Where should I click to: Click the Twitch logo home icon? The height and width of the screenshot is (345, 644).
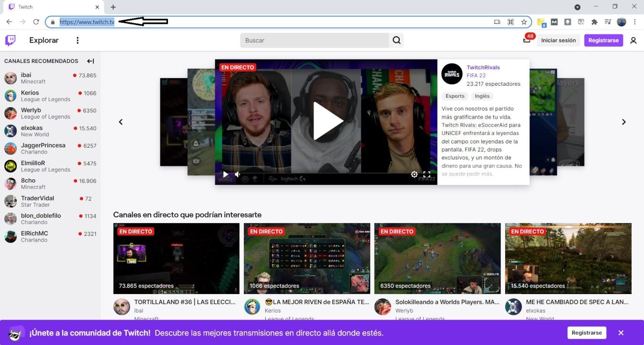tap(10, 41)
